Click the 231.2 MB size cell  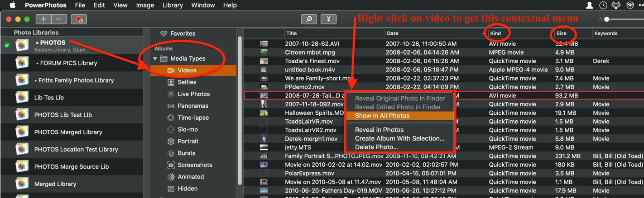pos(567,156)
